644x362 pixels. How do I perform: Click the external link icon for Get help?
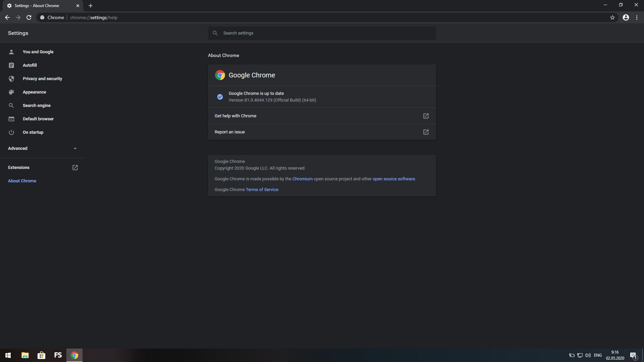click(426, 116)
